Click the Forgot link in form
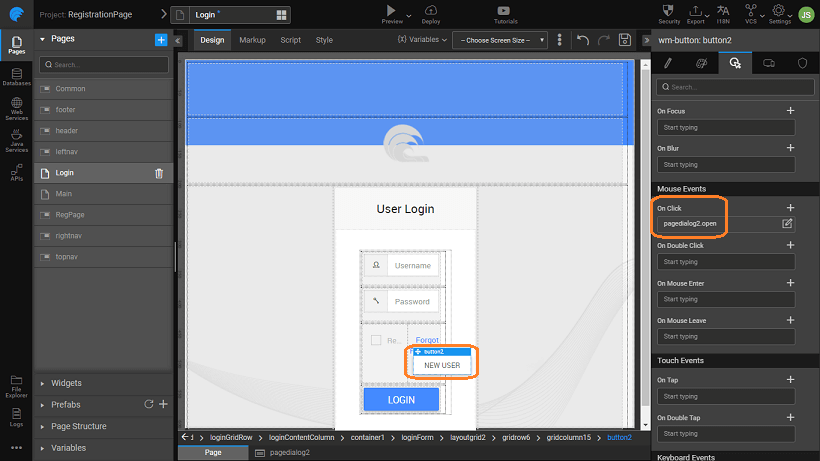This screenshot has width=820, height=461. click(x=427, y=340)
